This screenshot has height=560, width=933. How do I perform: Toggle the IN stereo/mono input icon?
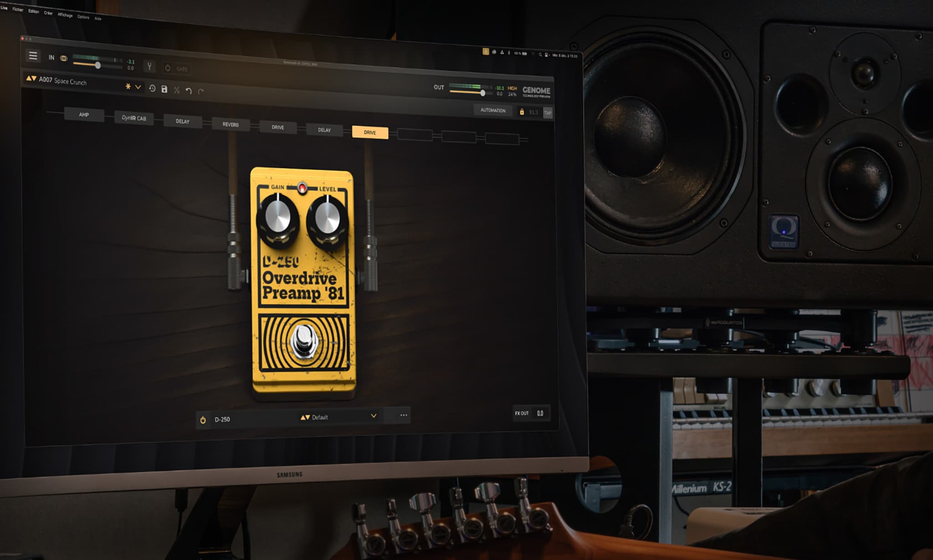[x=64, y=58]
